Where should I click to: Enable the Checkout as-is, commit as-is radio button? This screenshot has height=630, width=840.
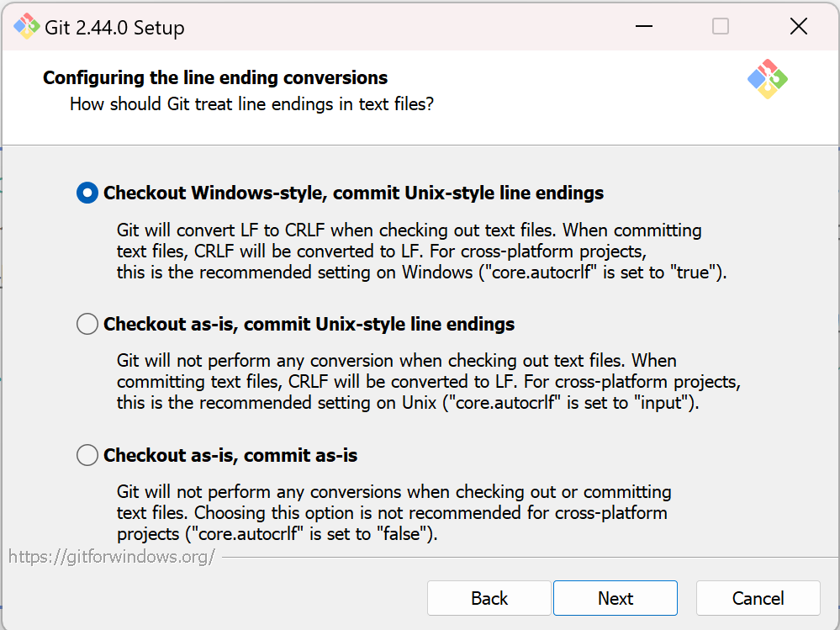[87, 455]
